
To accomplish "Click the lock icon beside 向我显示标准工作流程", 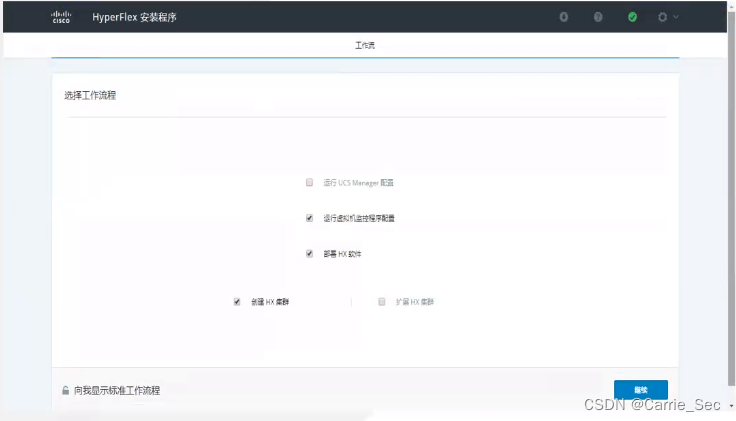I will [x=66, y=390].
